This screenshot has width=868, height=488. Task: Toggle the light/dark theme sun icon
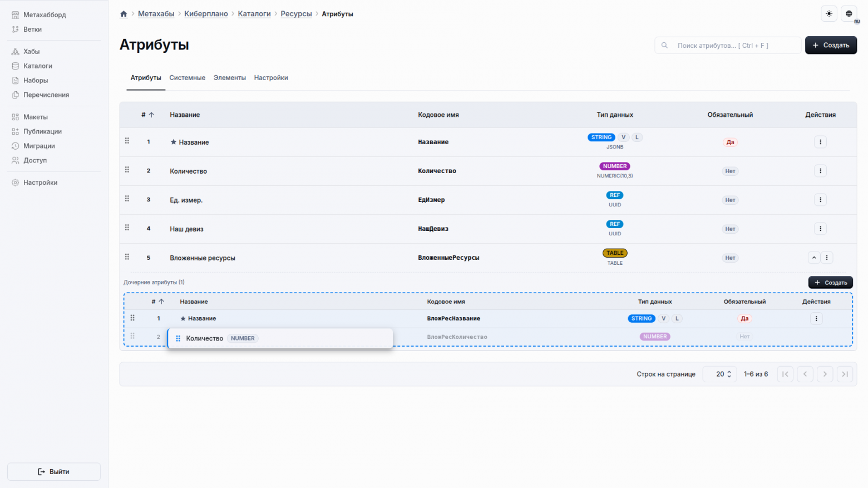(x=829, y=14)
